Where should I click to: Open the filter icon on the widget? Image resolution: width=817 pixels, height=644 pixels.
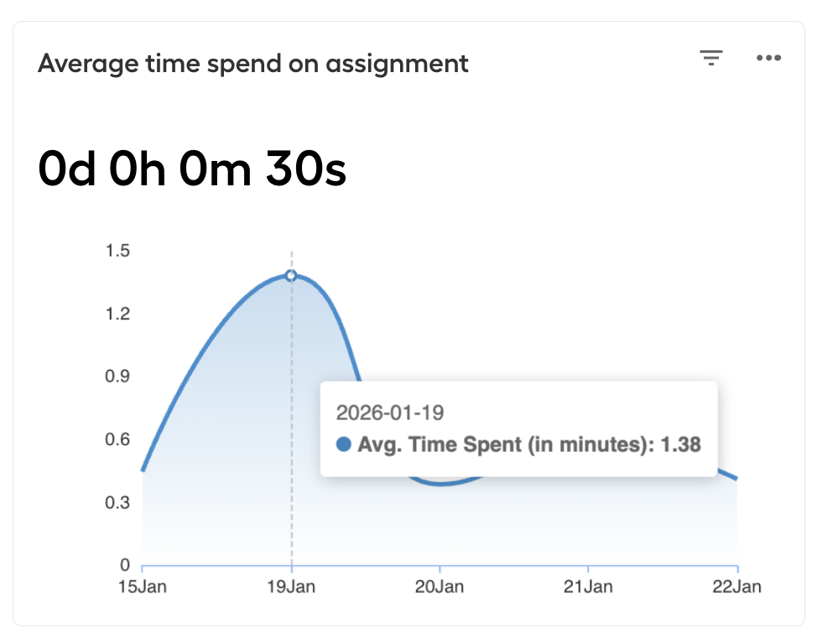coord(711,57)
